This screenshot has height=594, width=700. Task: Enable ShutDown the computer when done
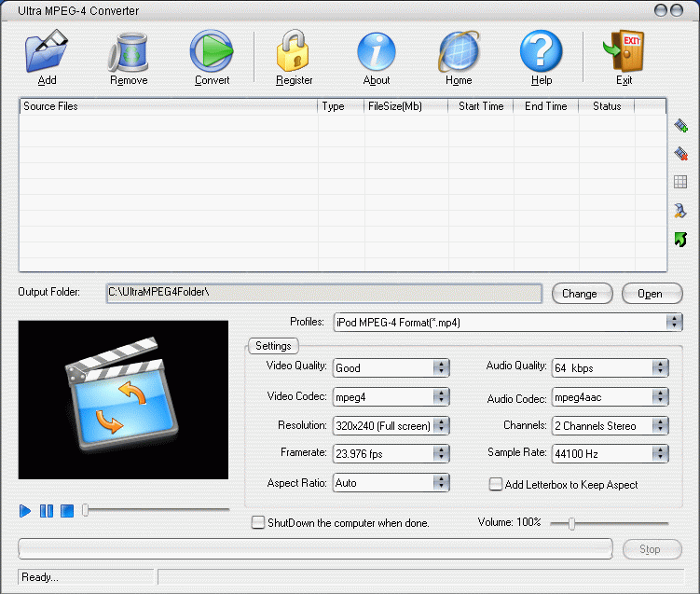pyautogui.click(x=258, y=523)
